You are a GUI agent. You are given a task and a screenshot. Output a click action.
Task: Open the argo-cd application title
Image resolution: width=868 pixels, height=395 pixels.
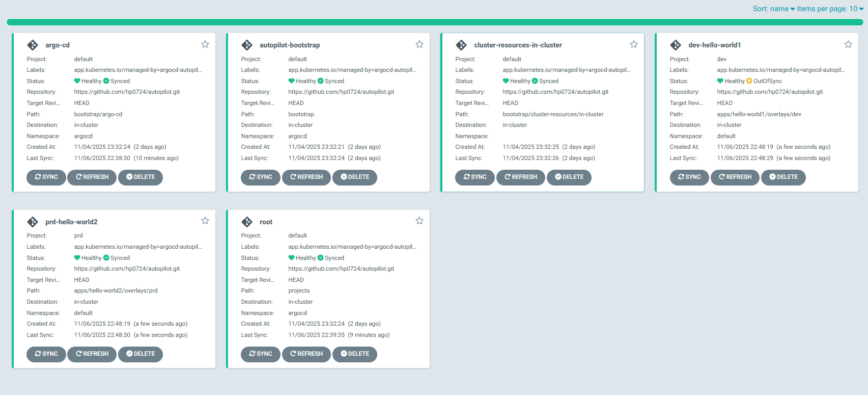pos(58,45)
